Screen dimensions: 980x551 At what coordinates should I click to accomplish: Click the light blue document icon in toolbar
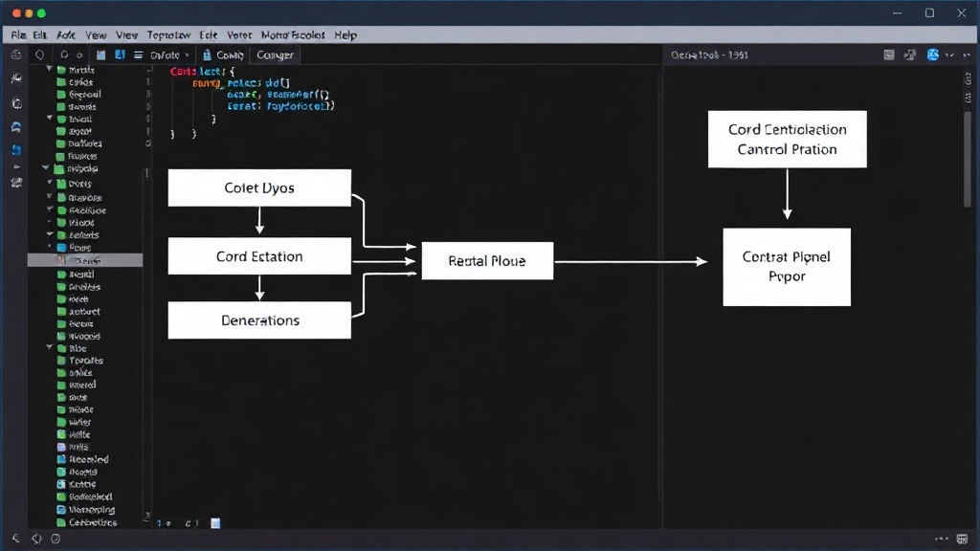click(100, 55)
